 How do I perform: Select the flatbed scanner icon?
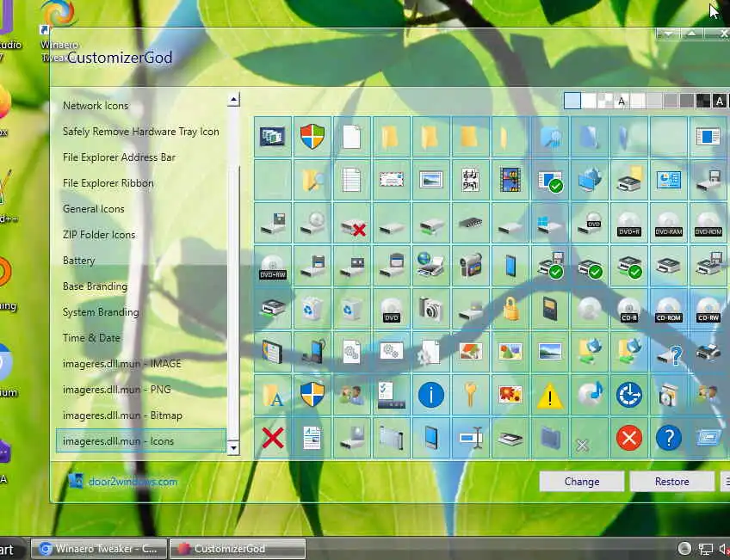[510, 438]
